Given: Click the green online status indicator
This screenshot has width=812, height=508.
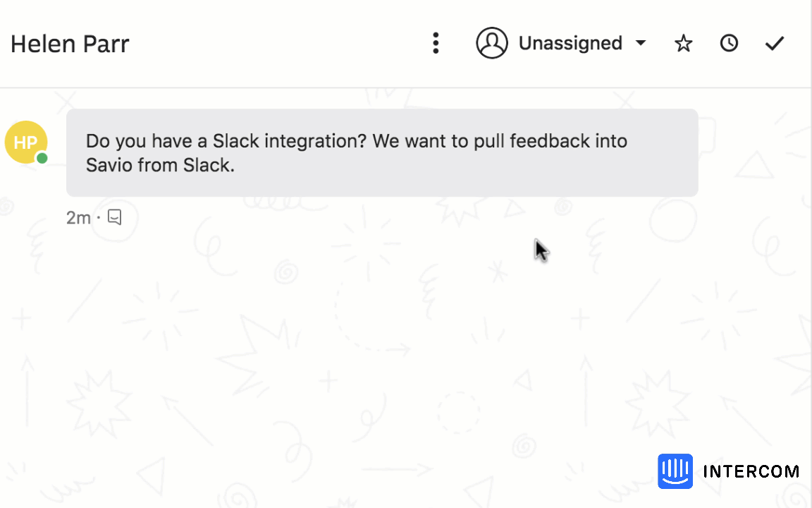Looking at the screenshot, I should tap(42, 159).
